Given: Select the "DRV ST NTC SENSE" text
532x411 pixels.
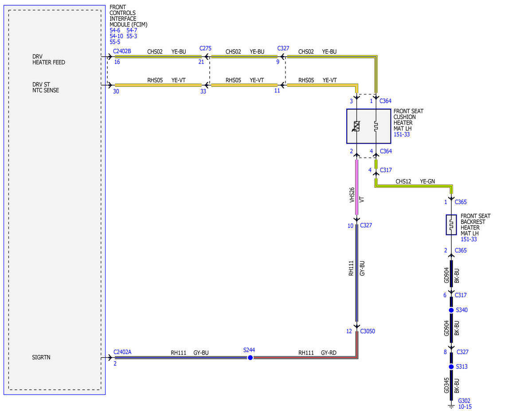Looking at the screenshot, I should point(46,87).
